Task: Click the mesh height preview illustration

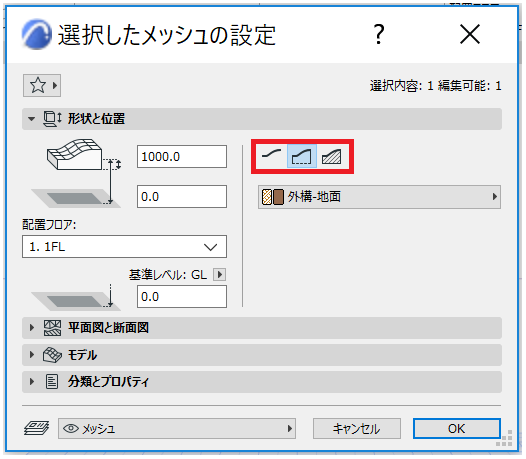Action: (77, 173)
